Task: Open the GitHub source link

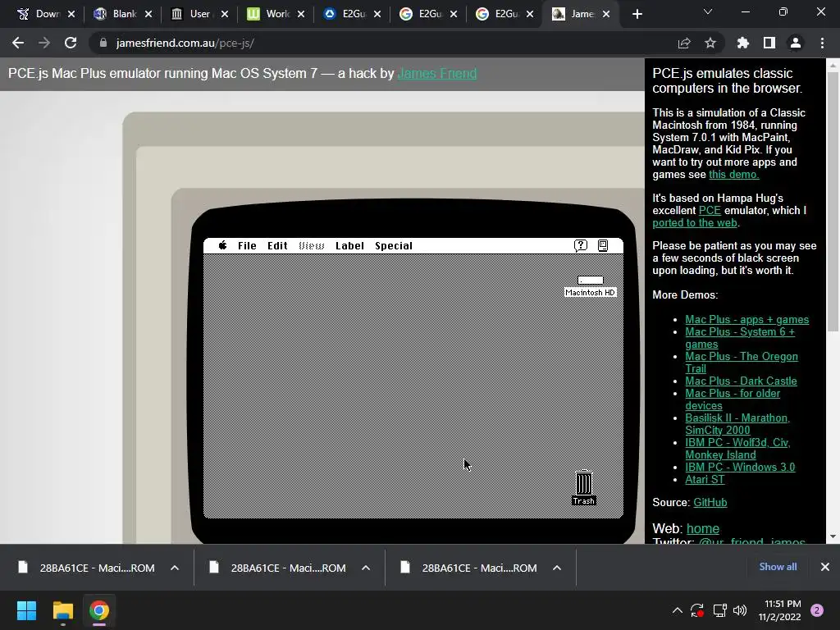Action: pos(710,503)
